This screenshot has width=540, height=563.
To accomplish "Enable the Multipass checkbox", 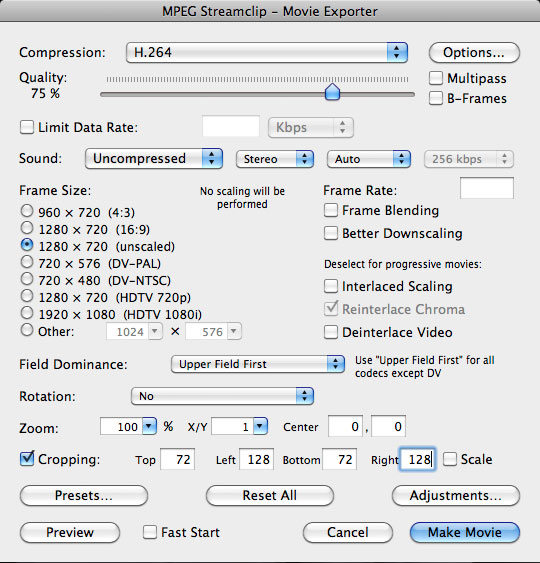I will (436, 78).
